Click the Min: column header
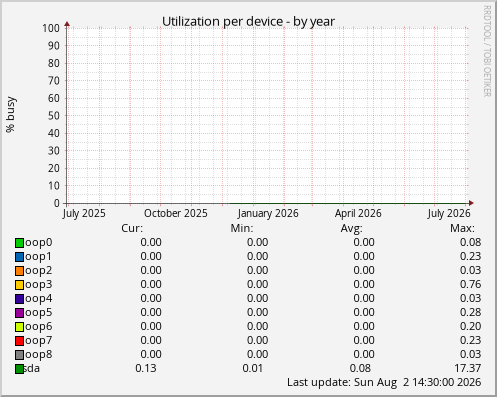 click(x=242, y=228)
